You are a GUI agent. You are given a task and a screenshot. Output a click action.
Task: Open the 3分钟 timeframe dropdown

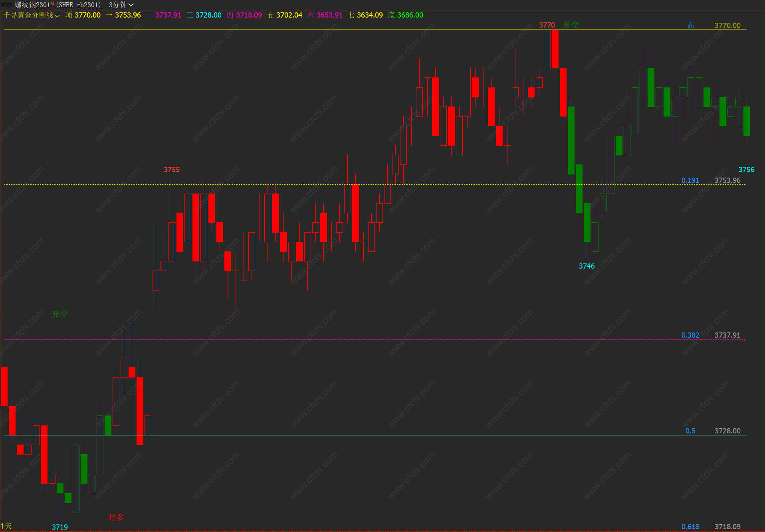[121, 5]
